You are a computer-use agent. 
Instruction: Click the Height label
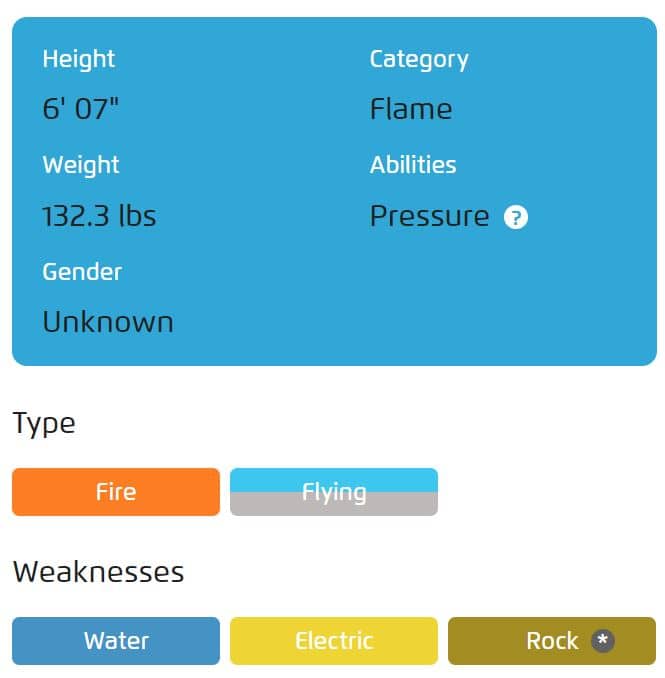(79, 59)
